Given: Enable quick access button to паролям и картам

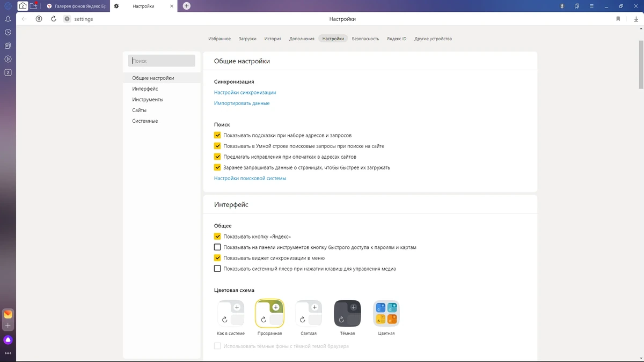Looking at the screenshot, I should 217,247.
